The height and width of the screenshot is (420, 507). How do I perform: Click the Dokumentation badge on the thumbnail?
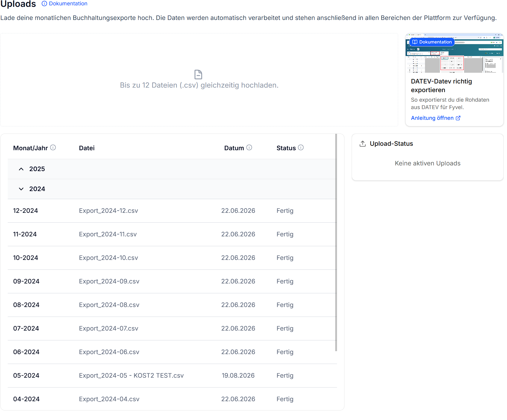click(432, 42)
